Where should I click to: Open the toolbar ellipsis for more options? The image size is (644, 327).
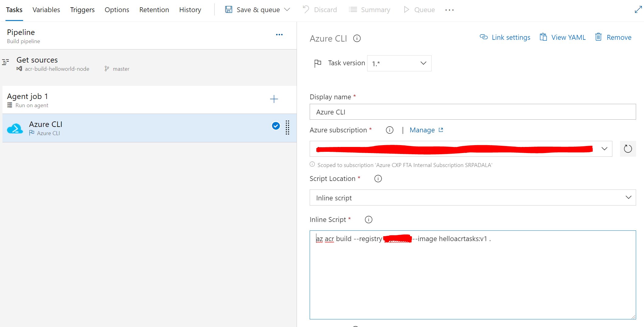[449, 10]
